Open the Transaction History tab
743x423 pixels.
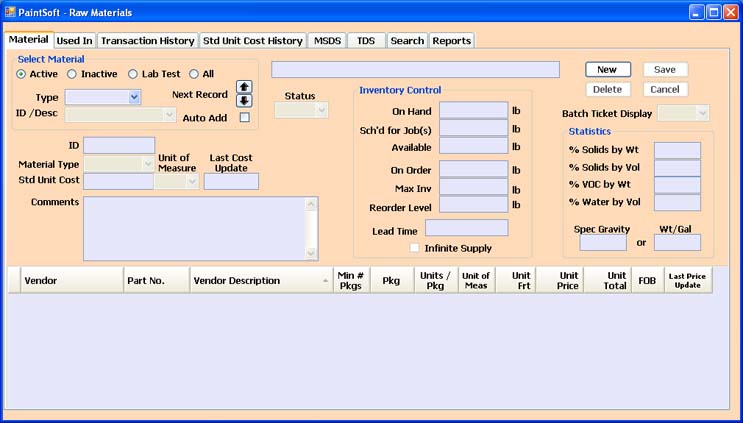point(147,41)
